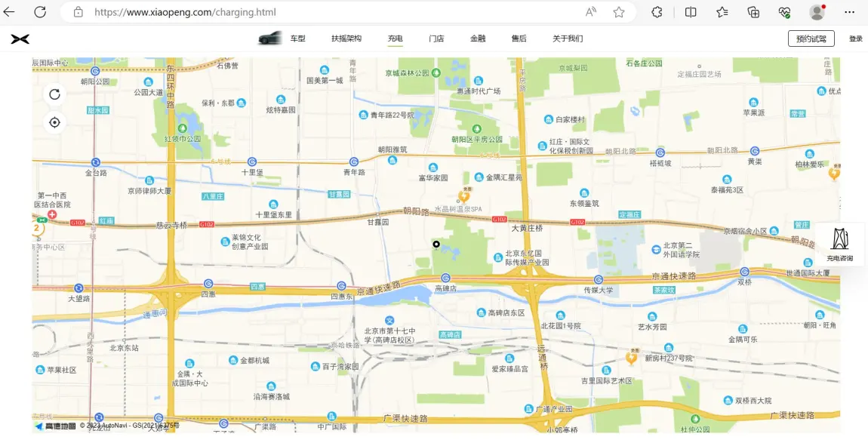Select charging station marker near 柏林爱乐
Image resolution: width=868 pixels, height=446 pixels.
(834, 174)
